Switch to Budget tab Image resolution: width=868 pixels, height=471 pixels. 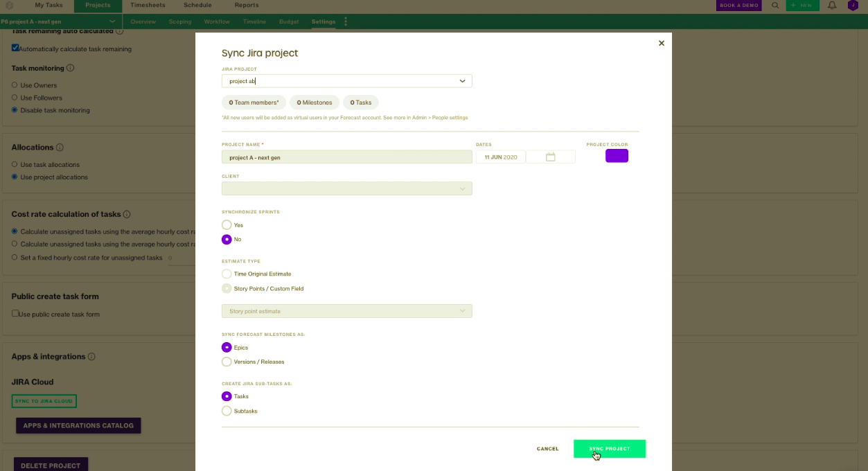(289, 21)
